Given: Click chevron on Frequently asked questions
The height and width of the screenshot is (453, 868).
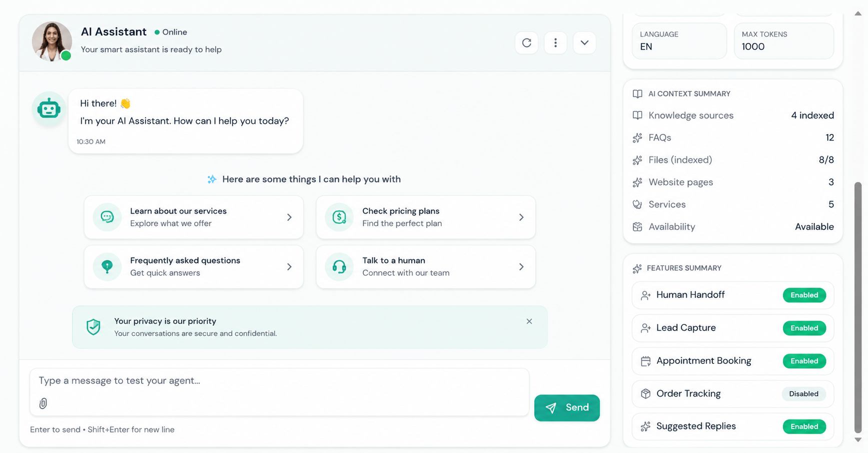Looking at the screenshot, I should pos(289,266).
